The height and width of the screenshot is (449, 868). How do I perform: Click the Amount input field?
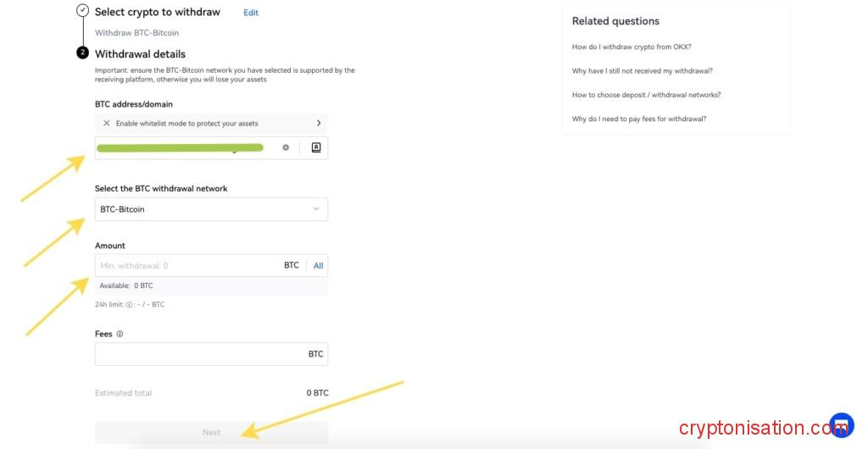186,265
